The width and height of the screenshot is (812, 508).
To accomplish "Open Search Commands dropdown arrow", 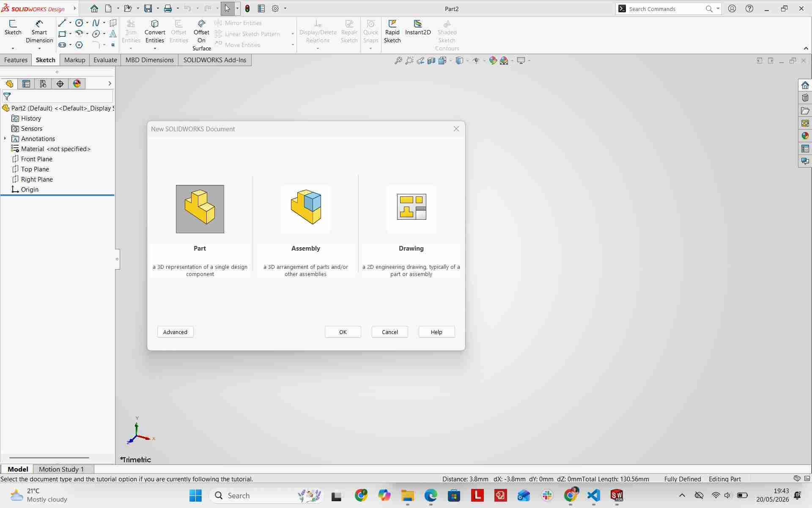I will (x=718, y=8).
